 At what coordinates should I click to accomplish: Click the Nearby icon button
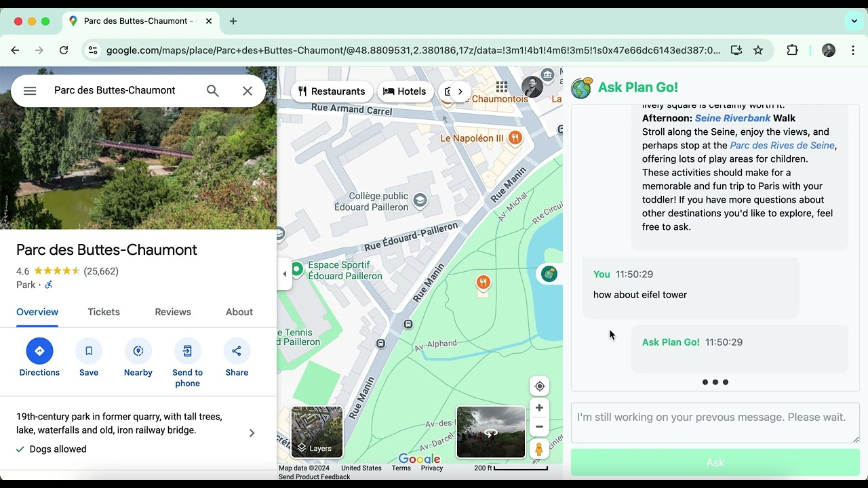[x=138, y=351]
